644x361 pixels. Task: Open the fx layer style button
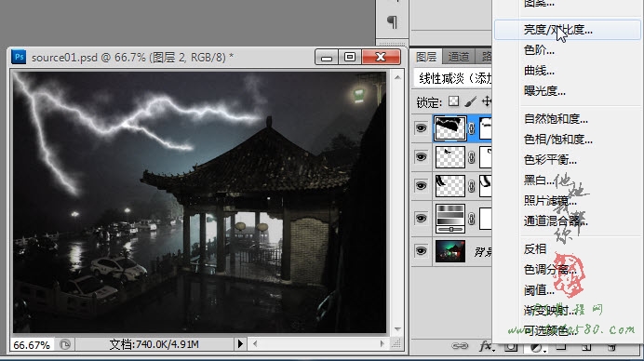(487, 346)
